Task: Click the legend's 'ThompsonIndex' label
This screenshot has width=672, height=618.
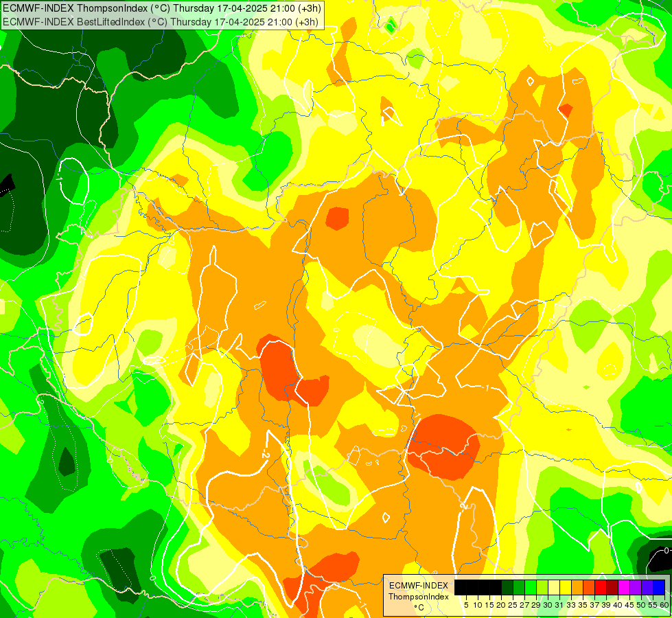Action: [x=419, y=597]
